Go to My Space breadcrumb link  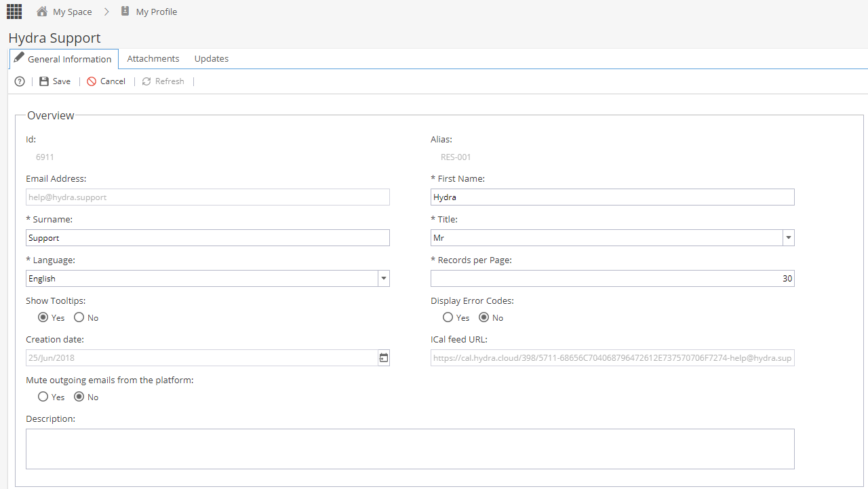coord(72,12)
